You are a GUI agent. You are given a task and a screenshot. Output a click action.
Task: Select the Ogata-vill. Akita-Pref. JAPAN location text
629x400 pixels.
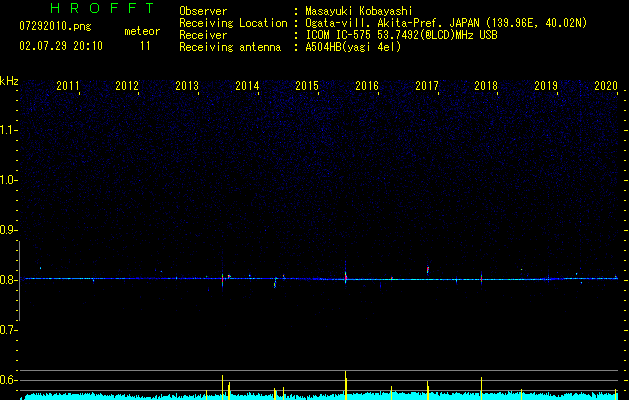(x=446, y=24)
